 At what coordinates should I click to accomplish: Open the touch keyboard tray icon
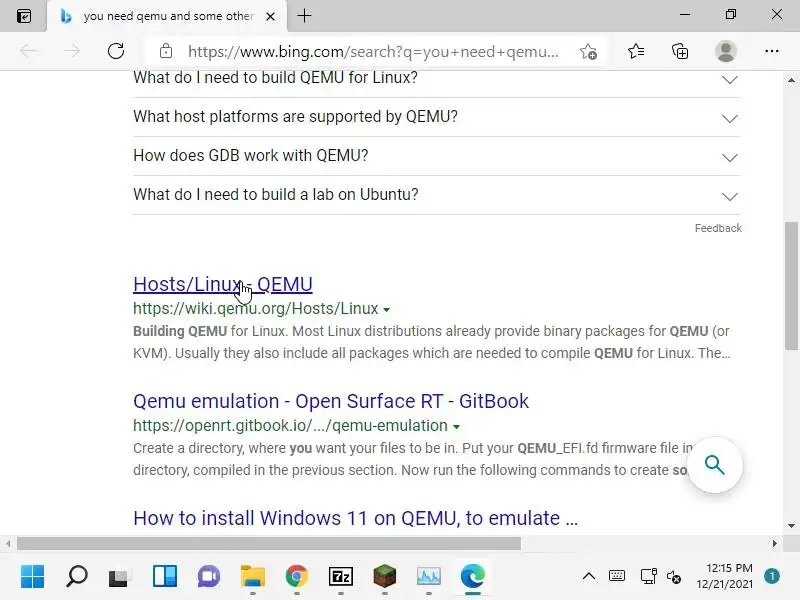617,577
